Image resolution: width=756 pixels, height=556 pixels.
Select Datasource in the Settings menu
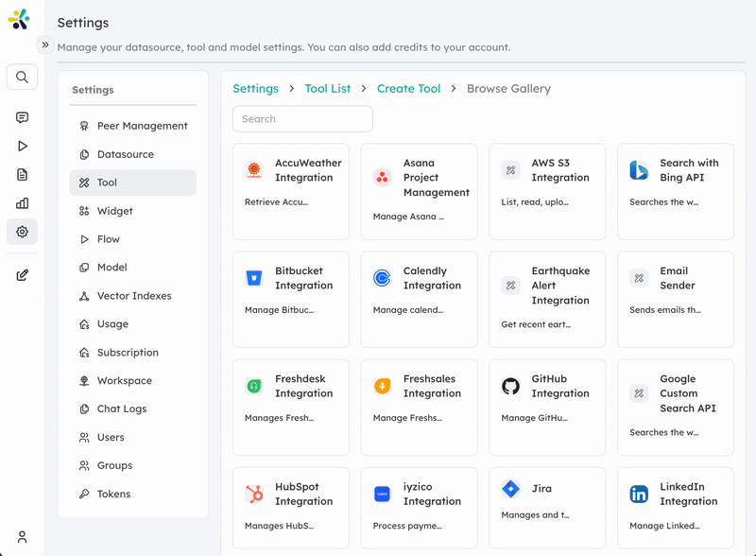[x=125, y=153]
